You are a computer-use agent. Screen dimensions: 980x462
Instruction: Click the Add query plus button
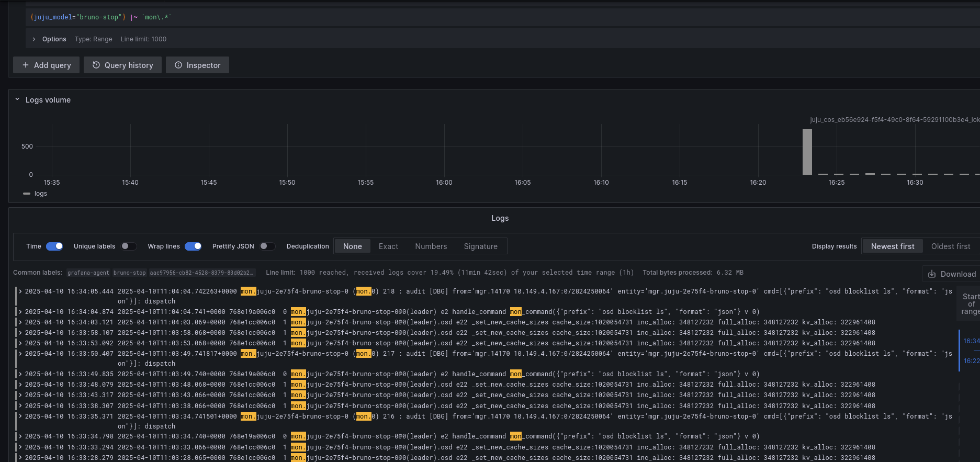pyautogui.click(x=46, y=65)
